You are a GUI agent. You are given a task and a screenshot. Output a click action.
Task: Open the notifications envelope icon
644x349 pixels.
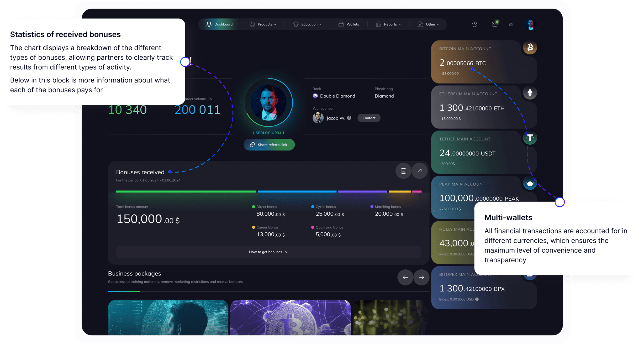pyautogui.click(x=495, y=24)
